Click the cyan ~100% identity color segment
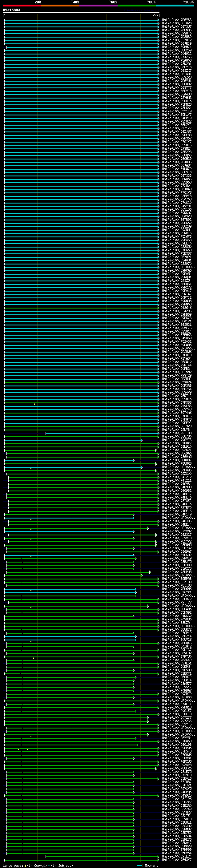Viewport: 197px width, 868px height. (175, 6)
